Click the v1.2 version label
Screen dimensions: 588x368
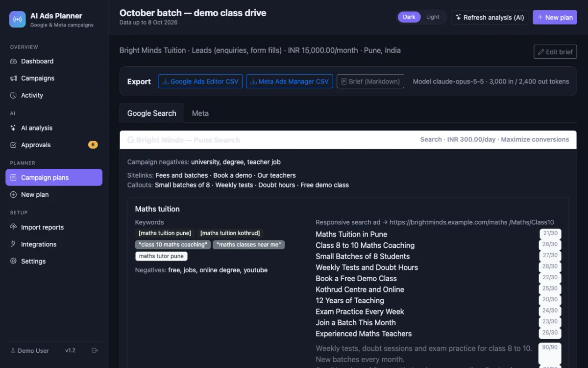click(70, 350)
